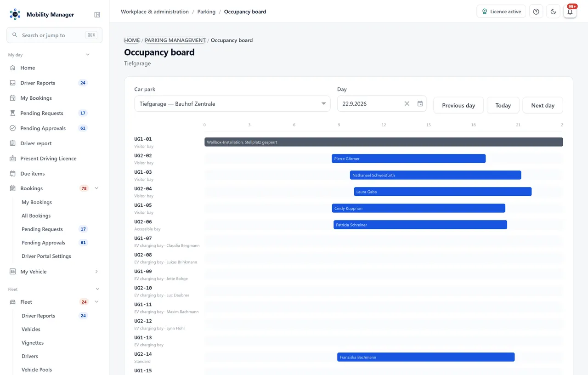Click the Driver report sidebar icon

[x=13, y=143]
